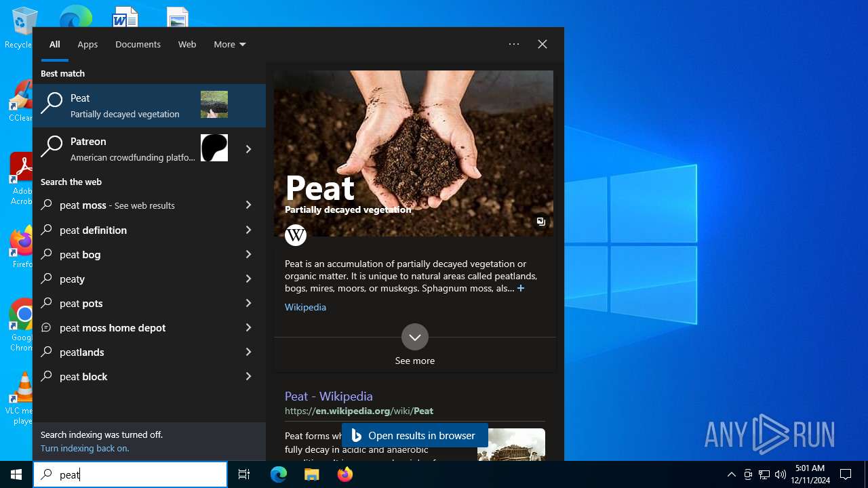The height and width of the screenshot is (488, 868).
Task: Open the notification center icon
Action: point(846,474)
